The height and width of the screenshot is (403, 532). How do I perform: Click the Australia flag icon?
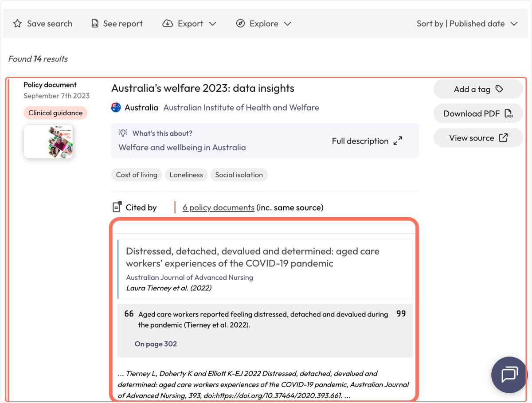click(116, 107)
